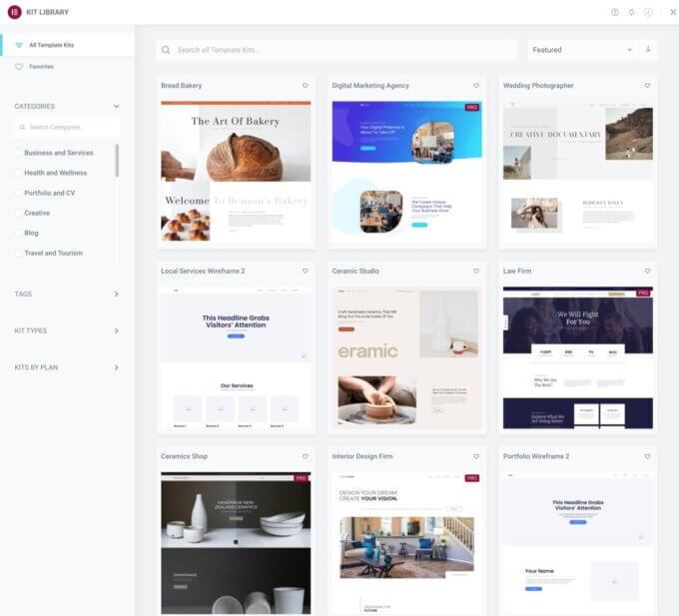The height and width of the screenshot is (616, 679).
Task: Click heart icon on Ceramic Studio card
Action: [476, 271]
